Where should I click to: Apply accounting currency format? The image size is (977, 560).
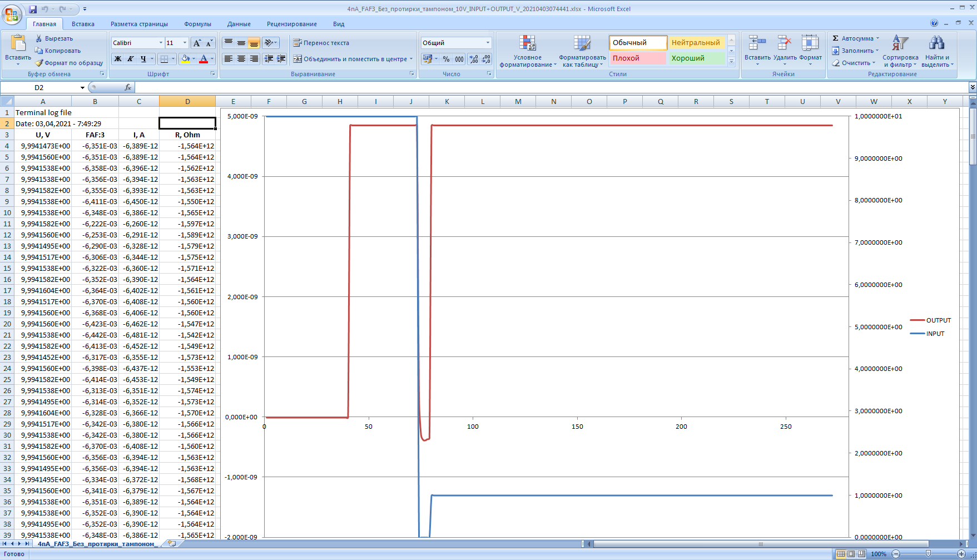pyautogui.click(x=428, y=59)
